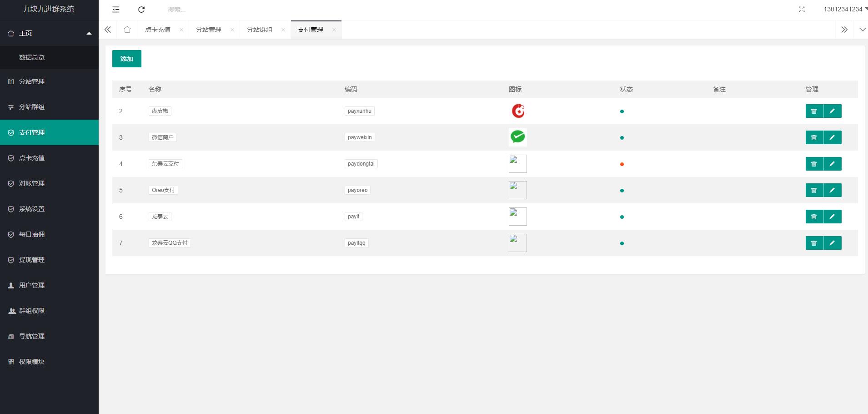Switch to the 分站管理 tab
This screenshot has width=868, height=414.
pos(209,30)
